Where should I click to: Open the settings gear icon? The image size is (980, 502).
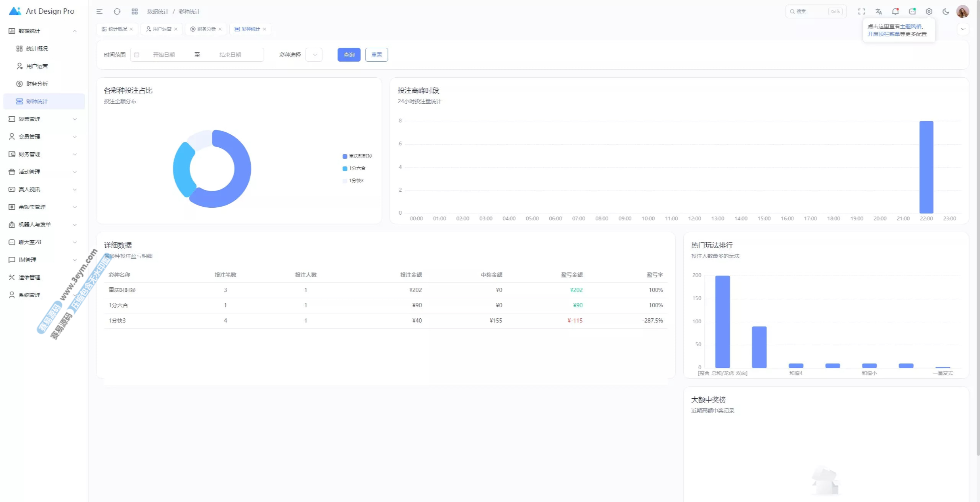point(929,11)
